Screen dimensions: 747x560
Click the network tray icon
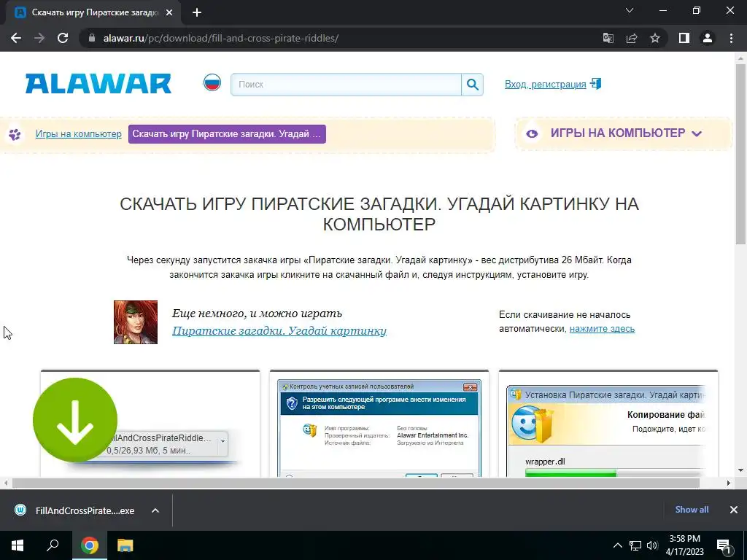click(x=635, y=545)
